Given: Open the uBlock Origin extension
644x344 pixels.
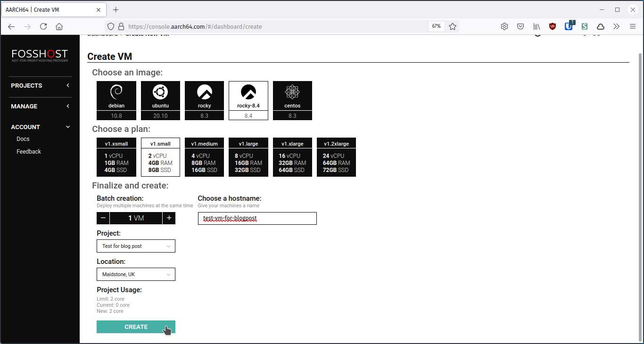Looking at the screenshot, I should [x=553, y=26].
